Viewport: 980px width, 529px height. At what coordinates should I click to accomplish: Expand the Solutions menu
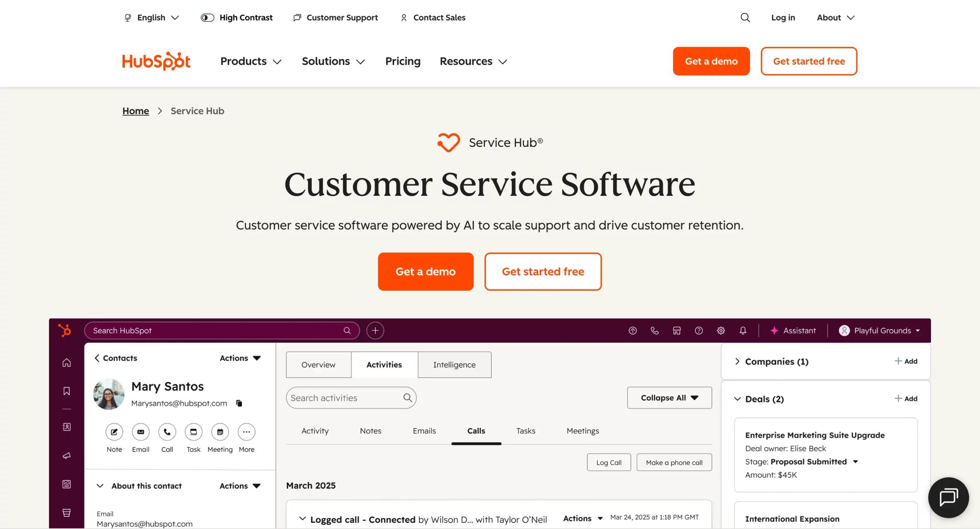[x=333, y=61]
